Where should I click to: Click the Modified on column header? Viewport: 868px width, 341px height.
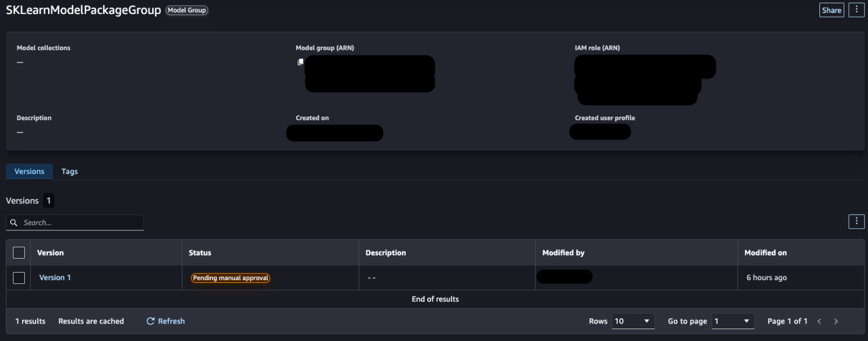(765, 253)
